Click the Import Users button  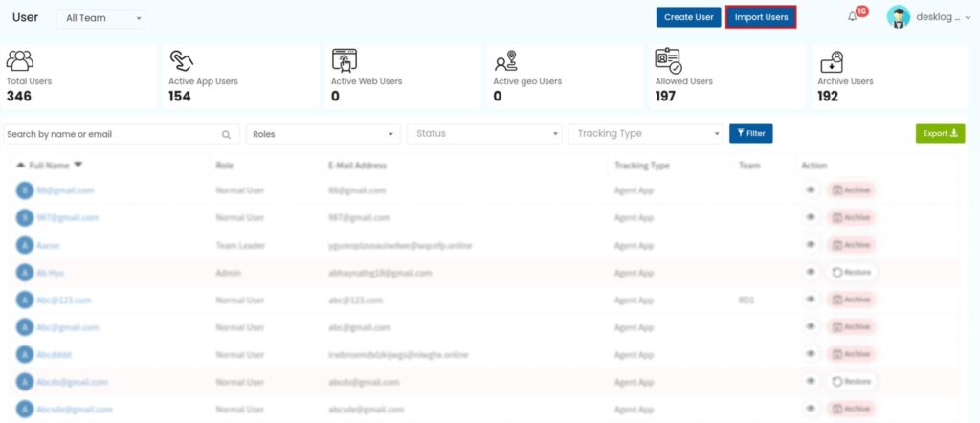click(x=761, y=17)
